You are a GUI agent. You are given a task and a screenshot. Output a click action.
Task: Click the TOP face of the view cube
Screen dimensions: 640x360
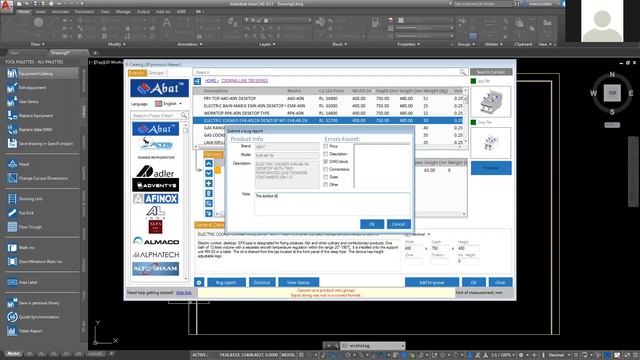coord(612,93)
